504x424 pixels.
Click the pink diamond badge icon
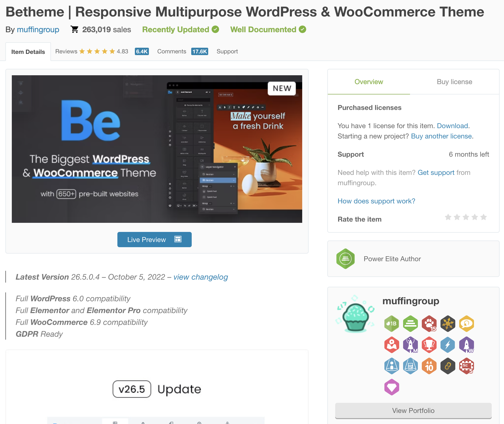point(392,387)
